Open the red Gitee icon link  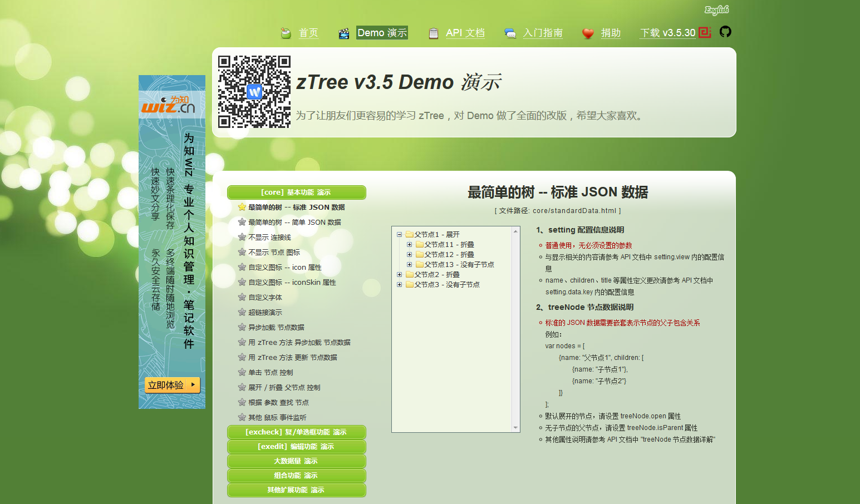(705, 32)
